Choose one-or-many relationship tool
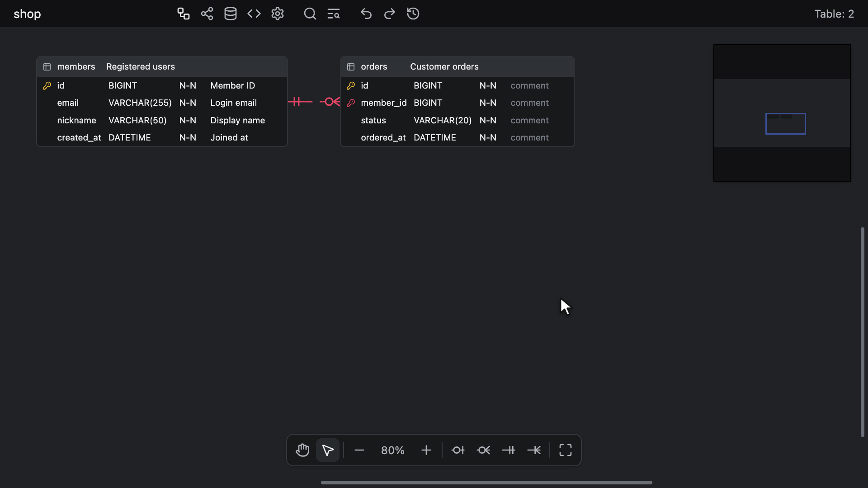868x488 pixels. 534,450
